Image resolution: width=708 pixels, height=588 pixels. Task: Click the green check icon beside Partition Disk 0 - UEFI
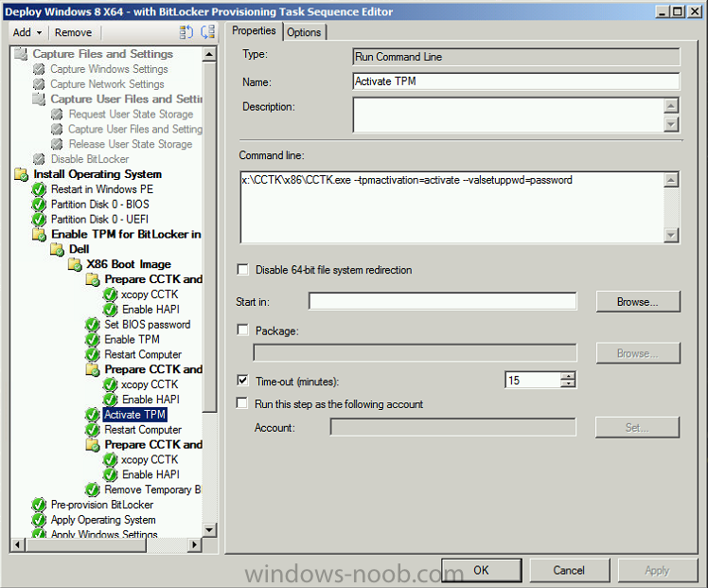(x=39, y=219)
